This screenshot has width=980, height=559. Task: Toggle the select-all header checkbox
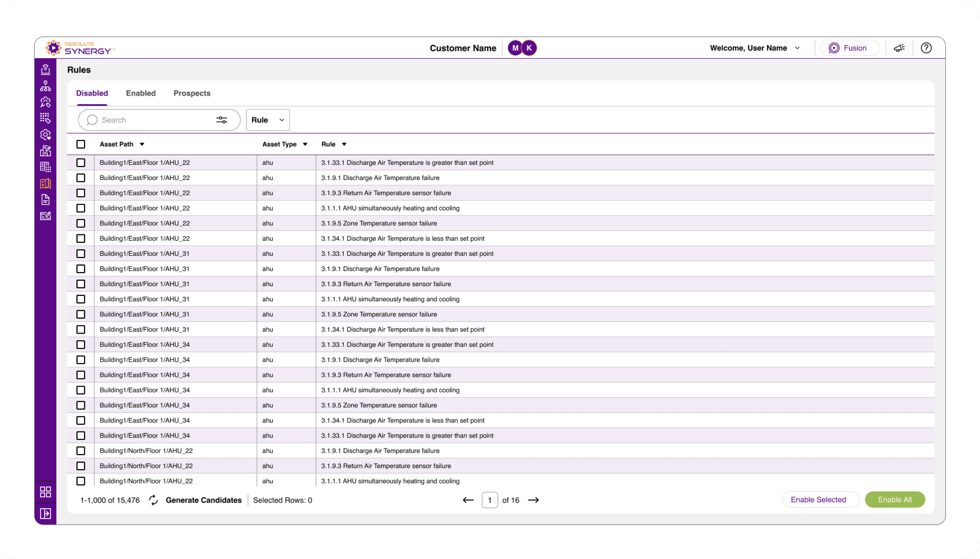81,144
